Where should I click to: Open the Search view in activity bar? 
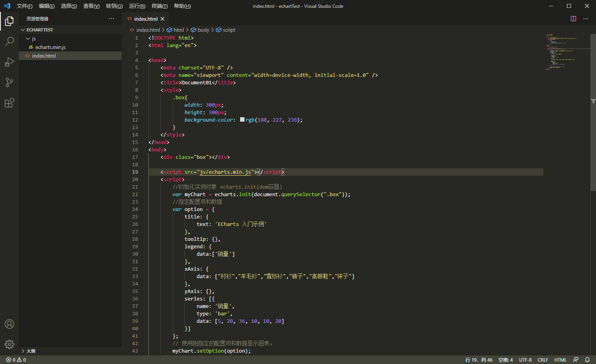tap(9, 41)
